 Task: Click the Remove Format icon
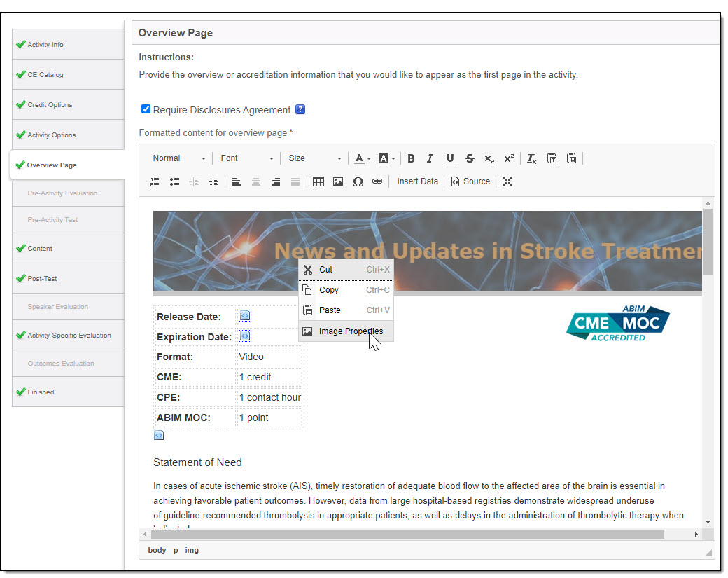pyautogui.click(x=532, y=158)
